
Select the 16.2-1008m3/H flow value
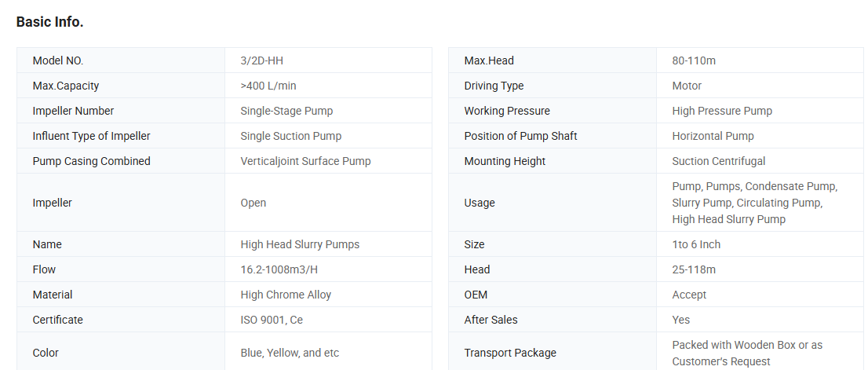coord(279,269)
